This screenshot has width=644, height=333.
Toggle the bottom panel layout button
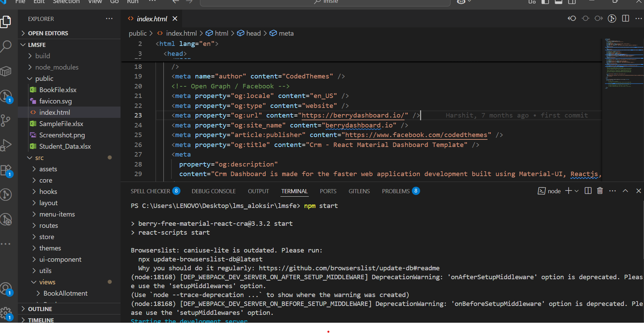tap(558, 2)
